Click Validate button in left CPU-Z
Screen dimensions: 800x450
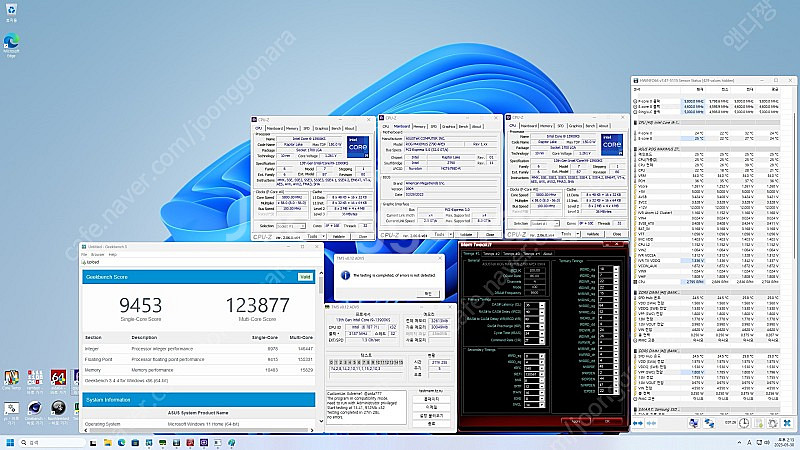click(339, 236)
